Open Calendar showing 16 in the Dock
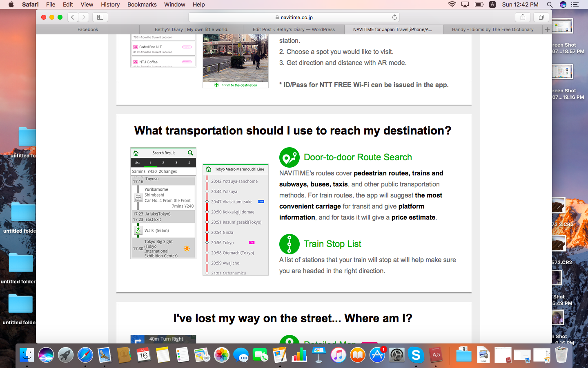Image resolution: width=588 pixels, height=368 pixels. (143, 355)
